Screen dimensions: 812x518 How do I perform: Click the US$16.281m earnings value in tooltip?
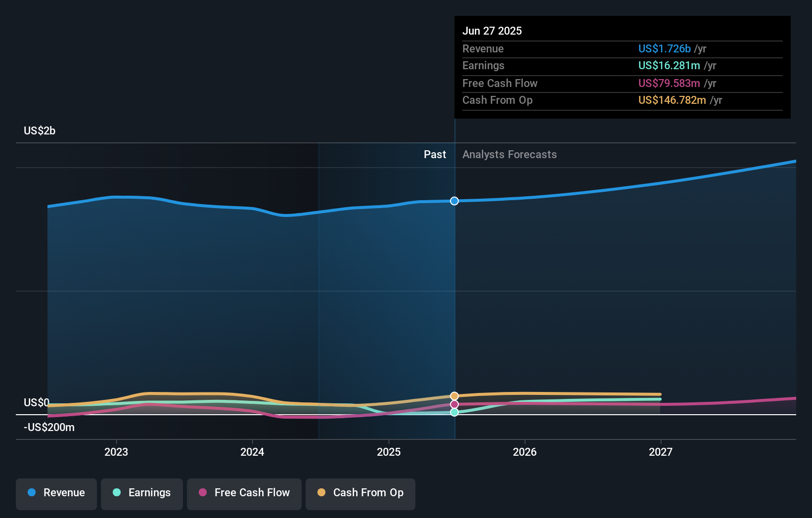669,65
